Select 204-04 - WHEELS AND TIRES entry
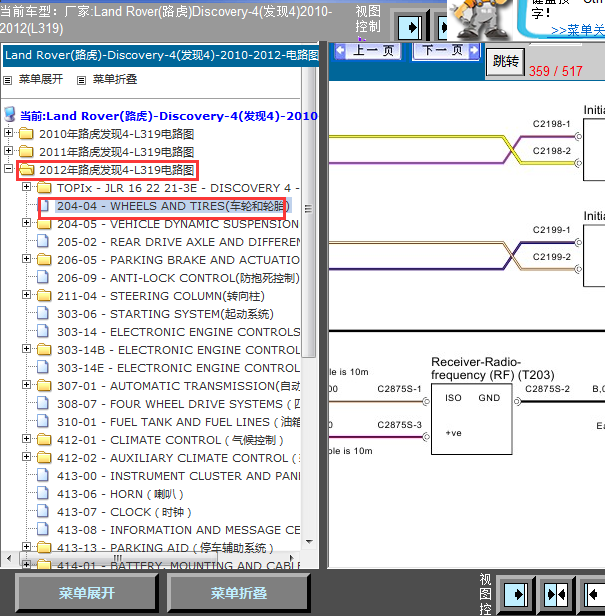 pyautogui.click(x=173, y=206)
